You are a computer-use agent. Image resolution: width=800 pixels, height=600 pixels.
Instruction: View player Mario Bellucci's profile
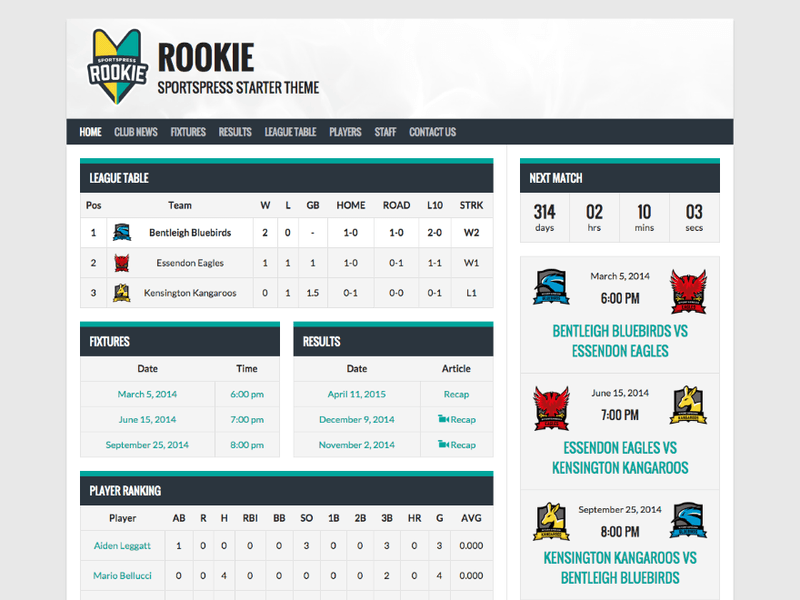pyautogui.click(x=122, y=573)
